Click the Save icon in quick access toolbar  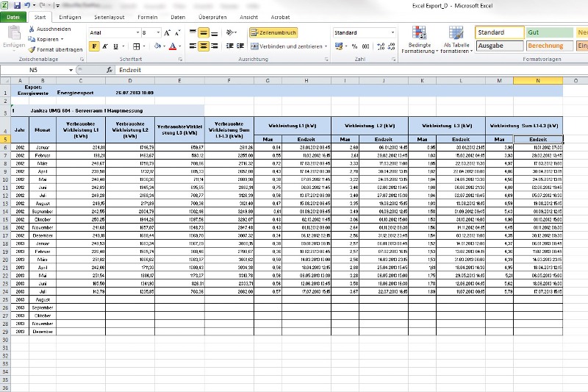click(17, 5)
